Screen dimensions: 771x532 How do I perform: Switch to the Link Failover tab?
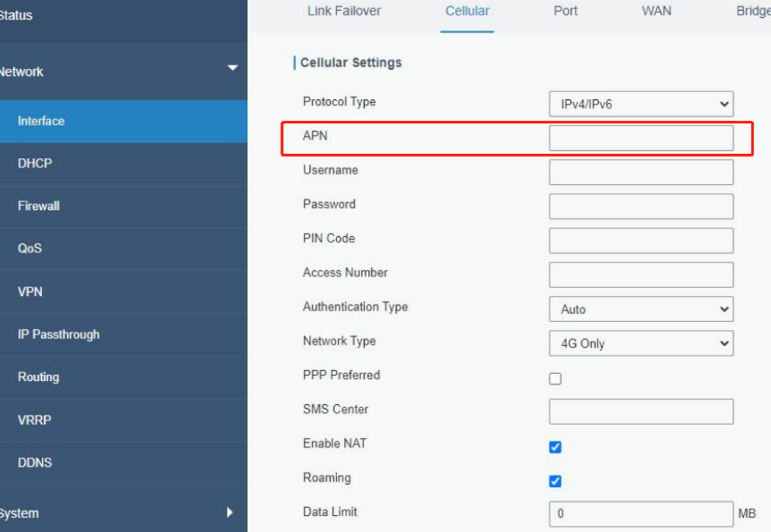tap(344, 11)
